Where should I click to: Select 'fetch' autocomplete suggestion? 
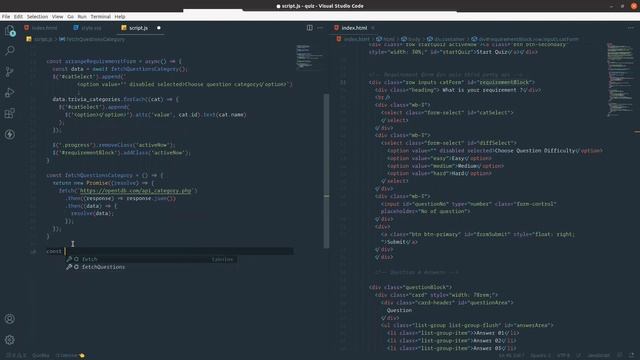151,259
